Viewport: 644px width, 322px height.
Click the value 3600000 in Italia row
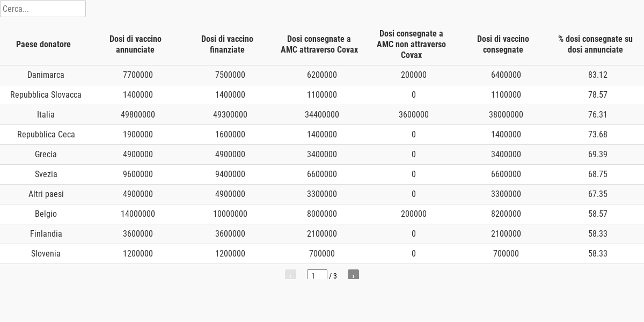(414, 115)
